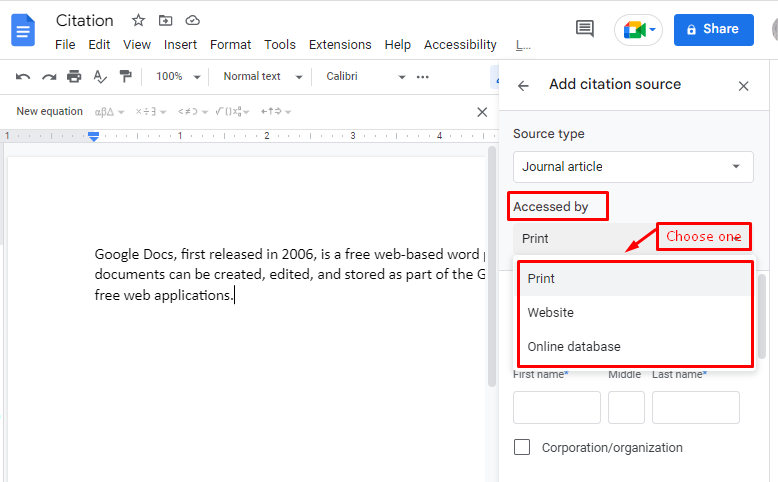
Task: Click the Redo icon
Action: [x=49, y=76]
